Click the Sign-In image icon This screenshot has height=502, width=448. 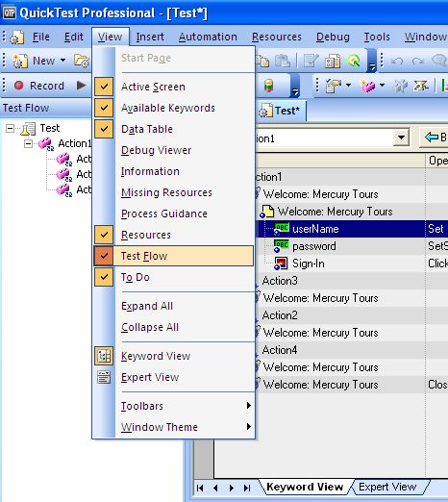pos(281,264)
